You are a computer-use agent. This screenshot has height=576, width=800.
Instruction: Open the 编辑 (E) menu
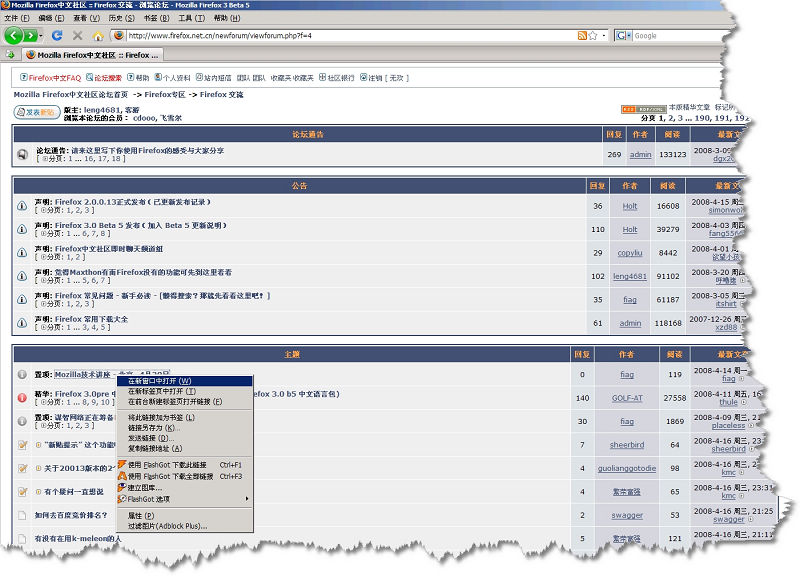[x=51, y=18]
